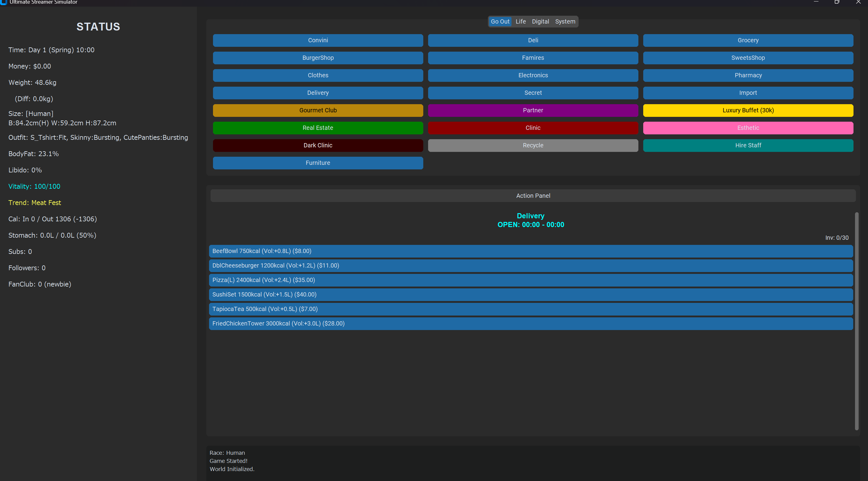The height and width of the screenshot is (481, 868).
Task: Go to the BurgerShop
Action: point(318,58)
